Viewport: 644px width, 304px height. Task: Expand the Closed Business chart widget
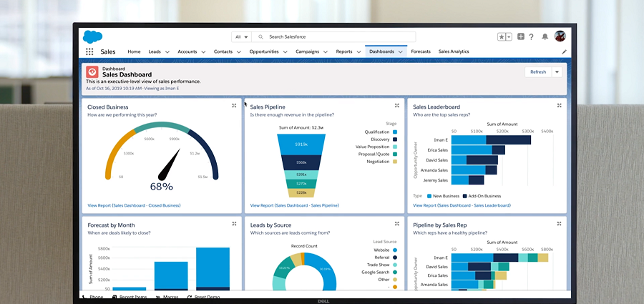234,106
